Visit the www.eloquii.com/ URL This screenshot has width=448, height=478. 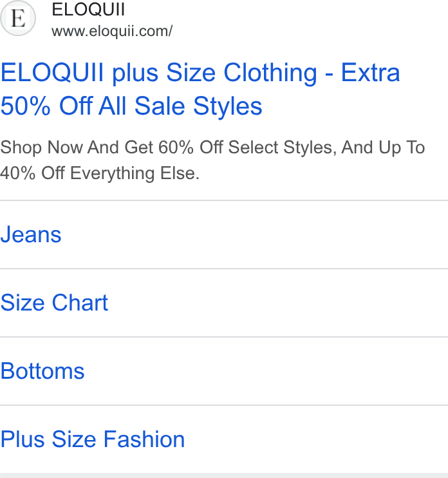(x=112, y=31)
